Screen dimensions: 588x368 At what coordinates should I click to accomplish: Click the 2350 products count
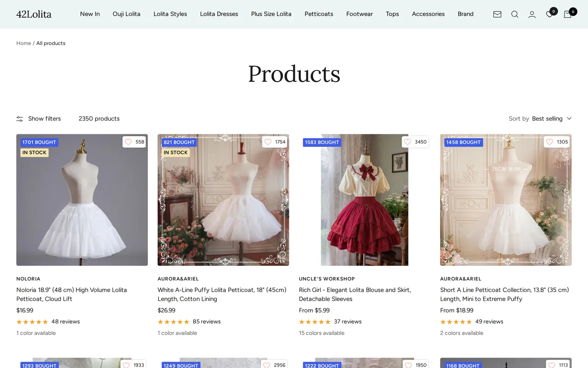click(99, 119)
